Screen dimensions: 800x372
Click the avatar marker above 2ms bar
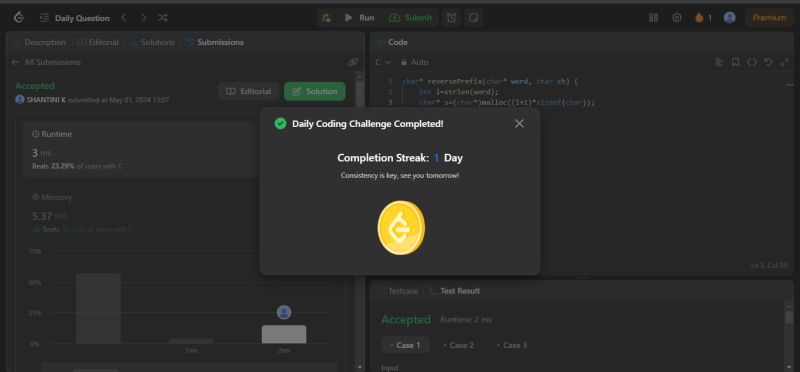[284, 312]
